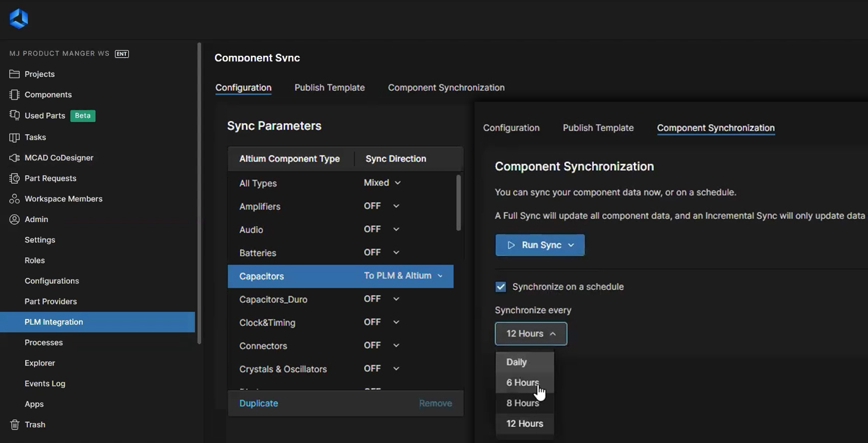868x443 pixels.
Task: Open the All Types Mixed dropdown
Action: point(382,183)
